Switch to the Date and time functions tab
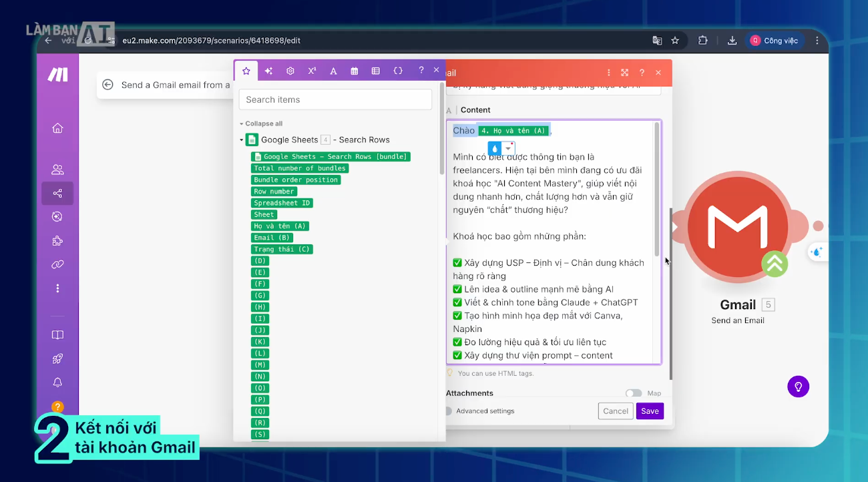868x482 pixels. 355,71
